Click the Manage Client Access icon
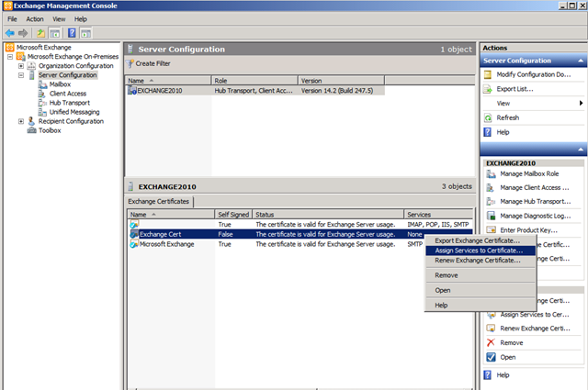Image resolution: width=588 pixels, height=390 pixels. pyautogui.click(x=491, y=188)
